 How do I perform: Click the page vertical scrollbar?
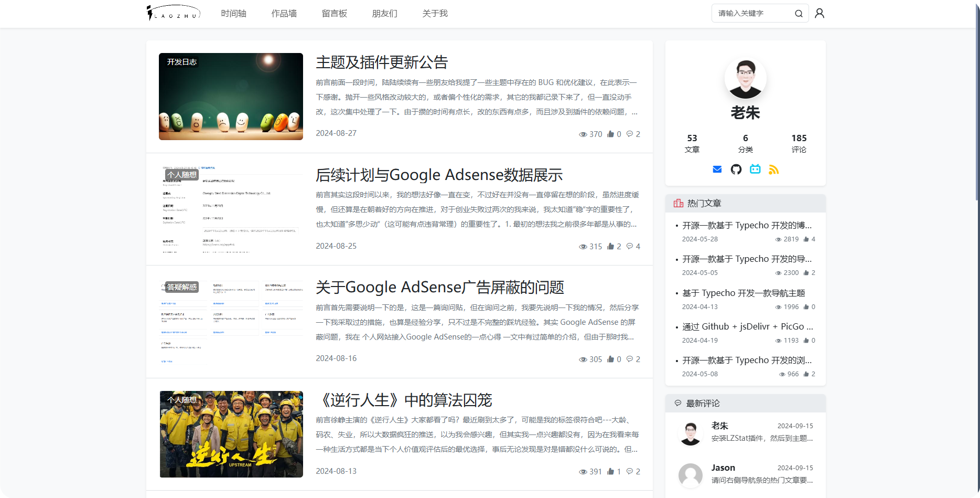[977, 105]
